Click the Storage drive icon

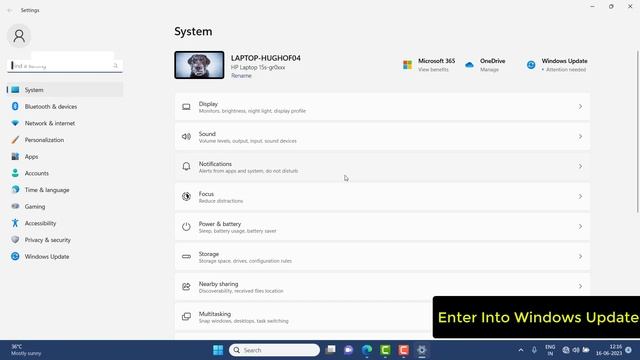186,256
